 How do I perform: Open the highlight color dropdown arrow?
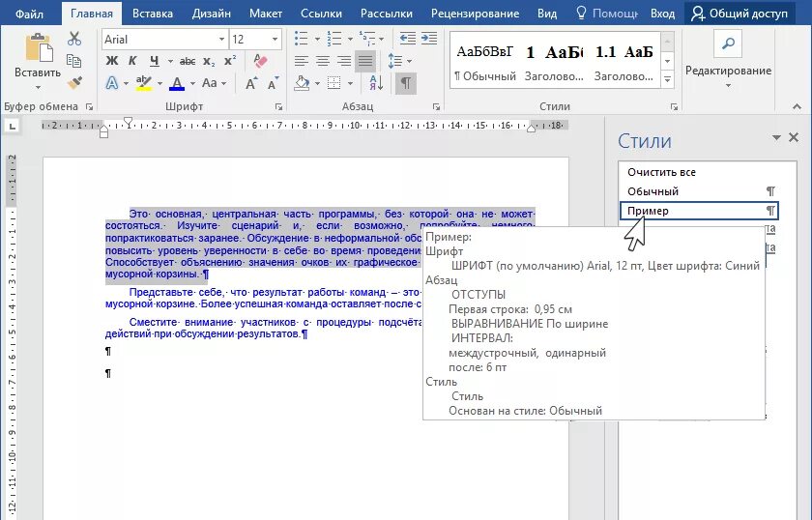[x=159, y=83]
